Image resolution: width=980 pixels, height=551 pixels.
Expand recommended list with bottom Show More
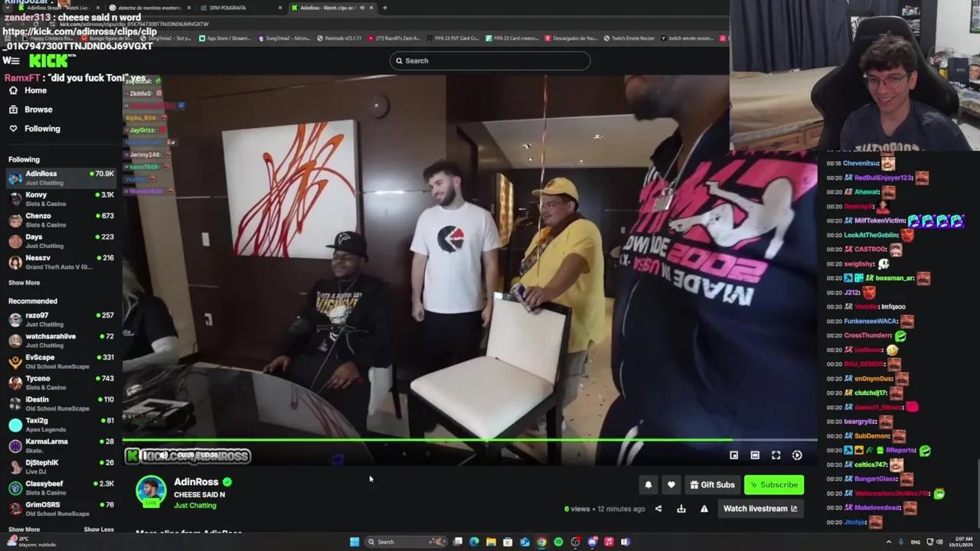[x=24, y=530]
